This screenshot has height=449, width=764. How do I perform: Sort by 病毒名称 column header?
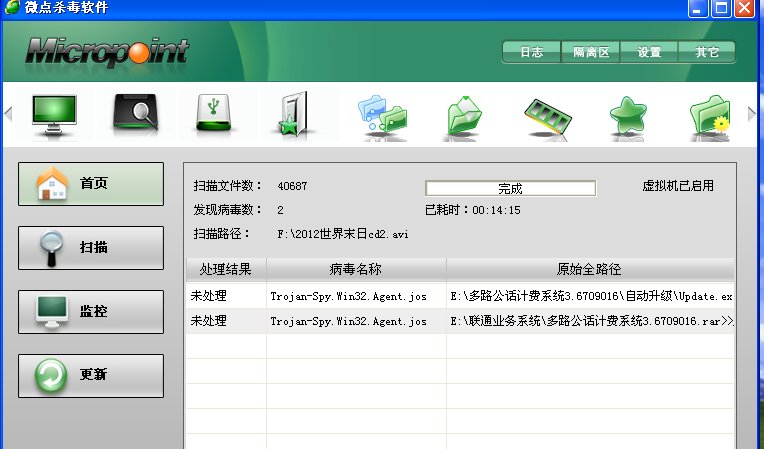click(x=356, y=269)
